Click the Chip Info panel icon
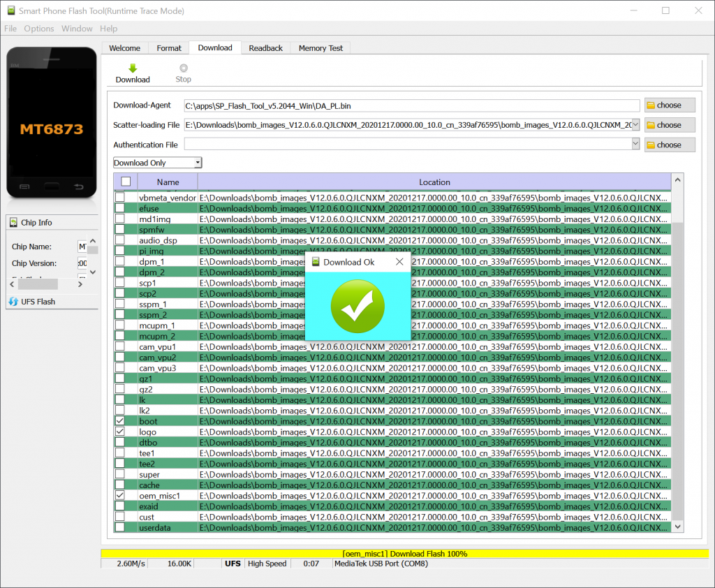 14,223
